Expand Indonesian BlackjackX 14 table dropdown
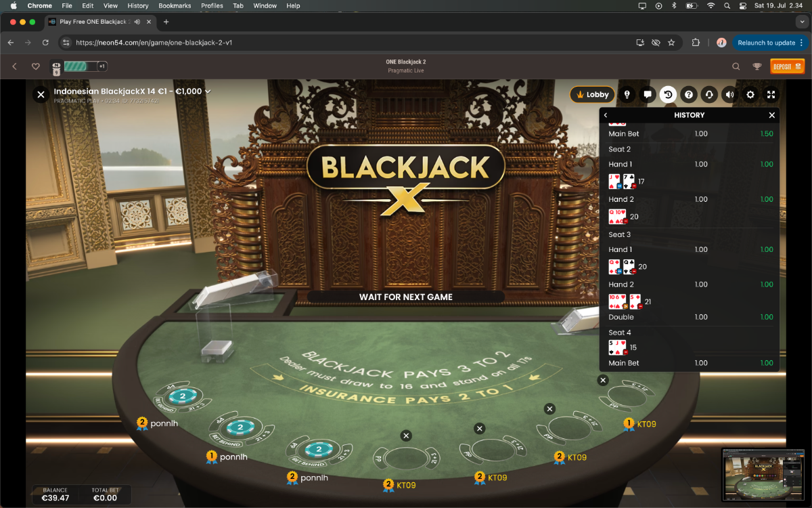The image size is (812, 508). pyautogui.click(x=208, y=91)
